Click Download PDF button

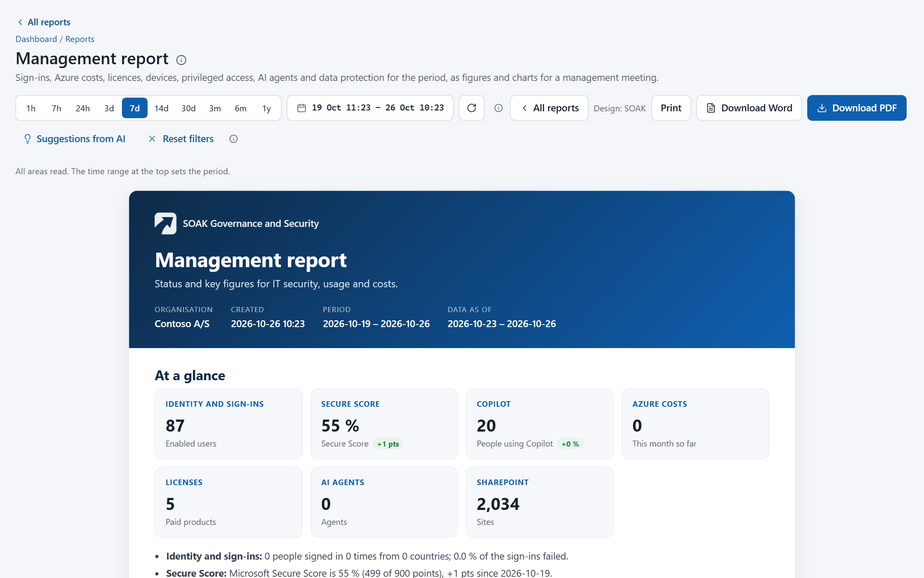click(857, 108)
